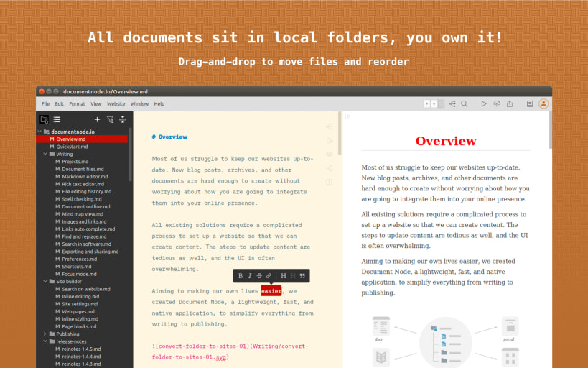Apply bold in floating format bar

point(241,276)
